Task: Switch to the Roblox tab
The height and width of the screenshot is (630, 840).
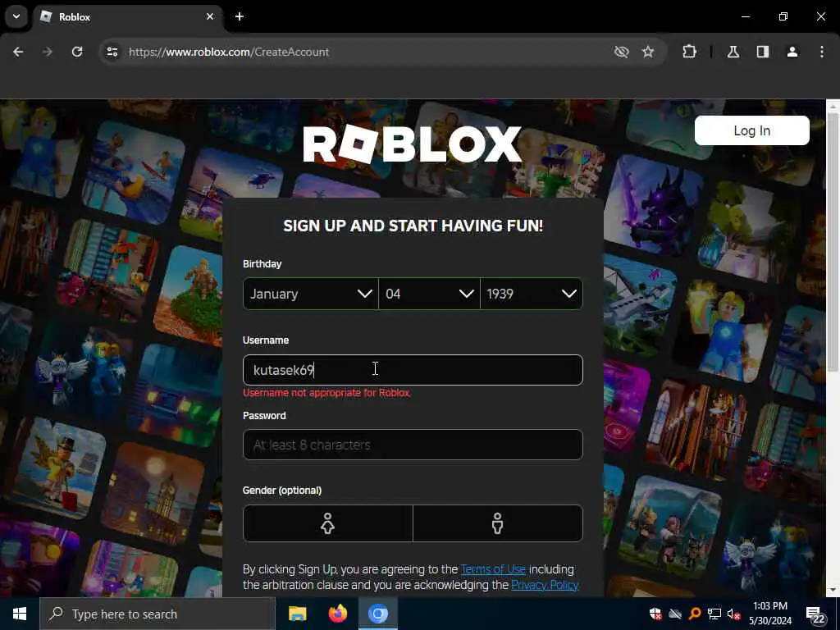Action: 128,16
